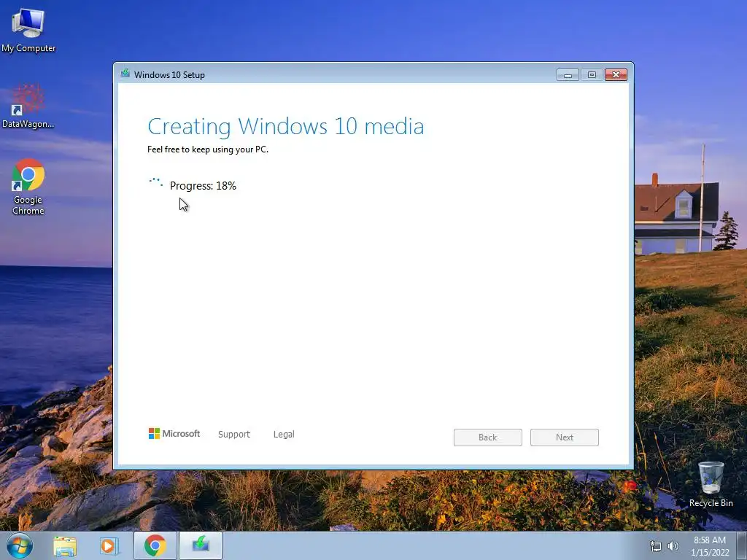Open Windows Explorer from the taskbar

(65, 546)
